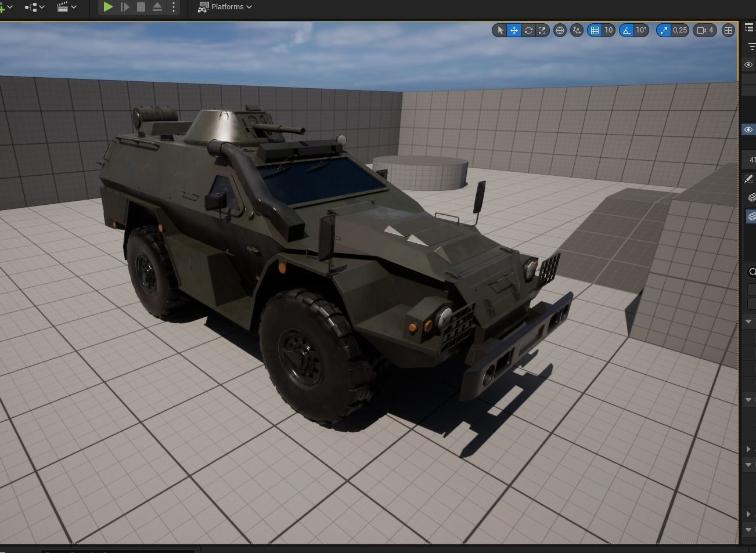Expand the Cinematics dropdown chevron
Screen dimensions: 756x553
[74, 7]
